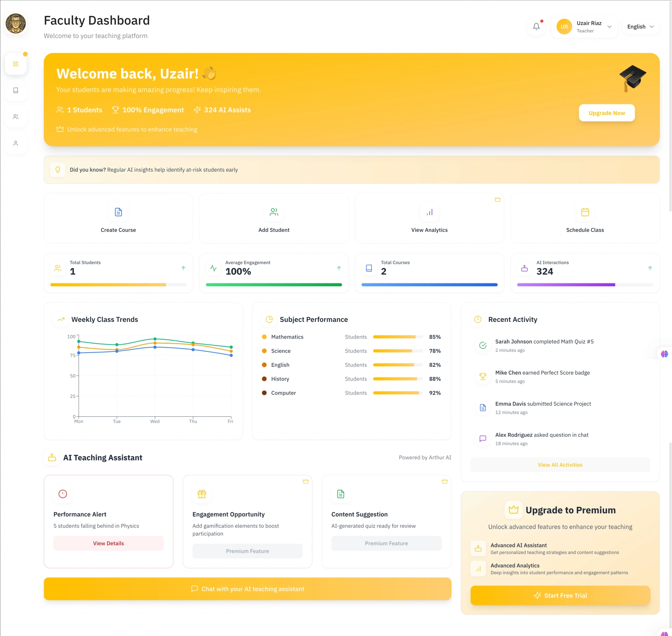
Task: Click Sarah Johnson completed Math Quiz #5
Action: (544, 342)
